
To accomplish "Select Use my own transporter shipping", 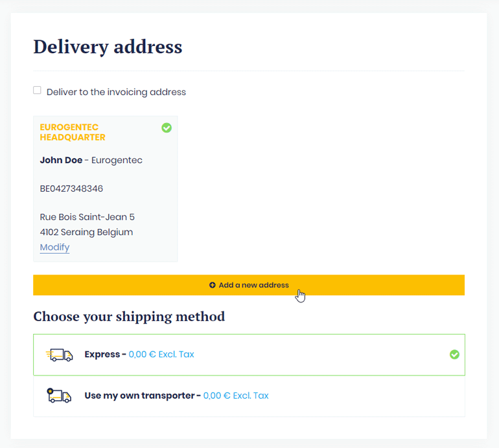I will (x=143, y=396).
